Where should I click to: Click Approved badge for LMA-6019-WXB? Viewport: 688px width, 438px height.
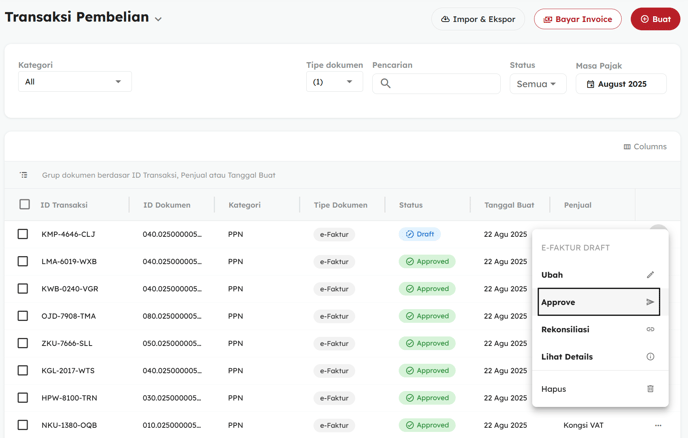[427, 262]
